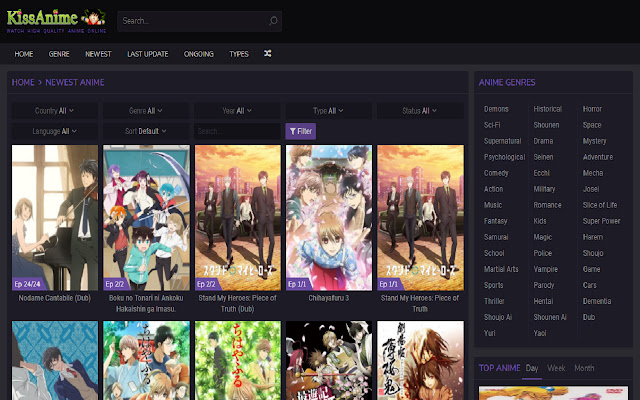Select the Demons genre
This screenshot has width=640, height=400.
(496, 109)
